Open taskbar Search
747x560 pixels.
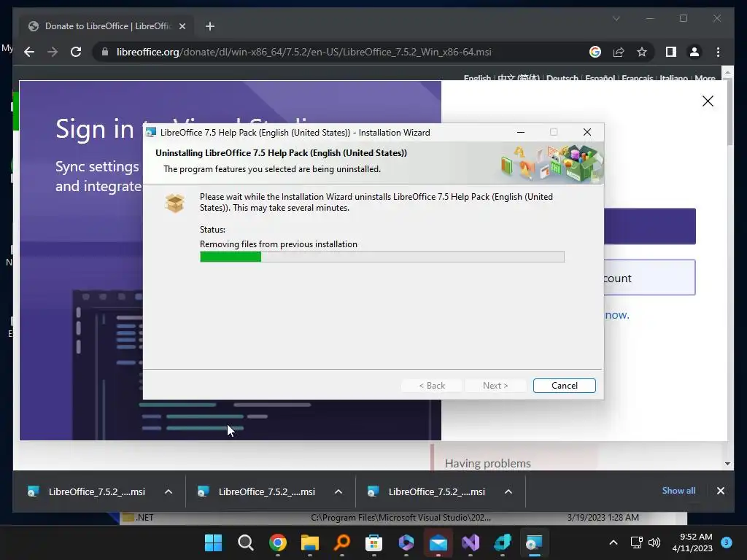[x=245, y=542]
